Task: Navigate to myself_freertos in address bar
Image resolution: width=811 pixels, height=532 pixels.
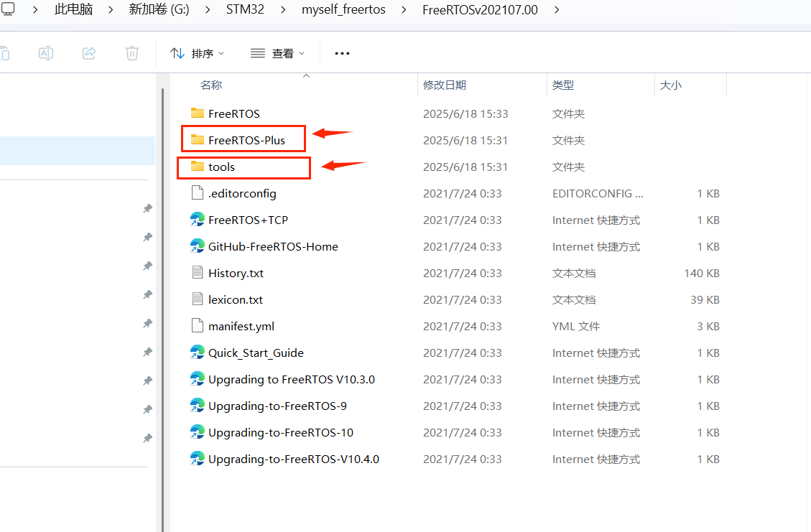Action: [343, 9]
